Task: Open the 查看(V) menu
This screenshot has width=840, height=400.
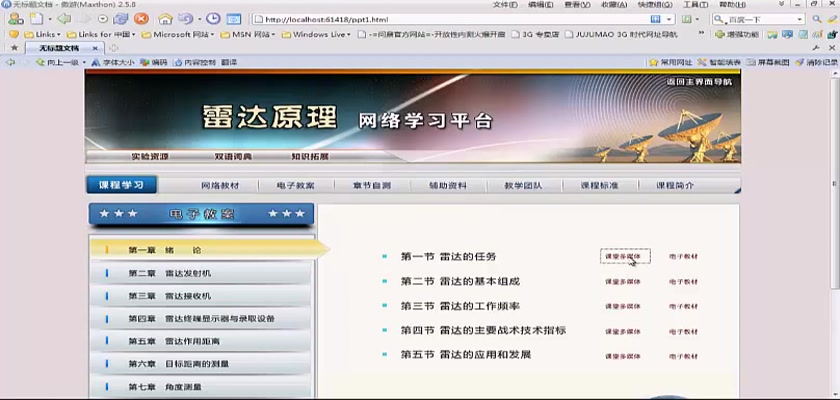Action: 577,4
